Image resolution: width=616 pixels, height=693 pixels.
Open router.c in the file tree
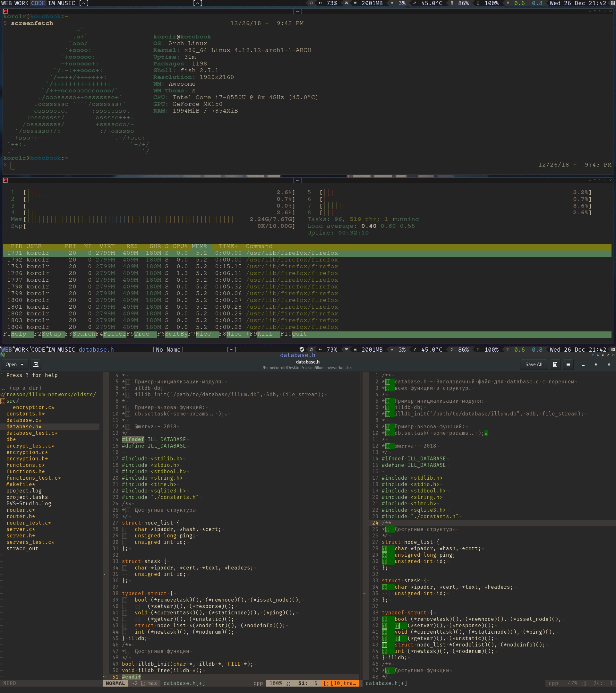tap(21, 510)
